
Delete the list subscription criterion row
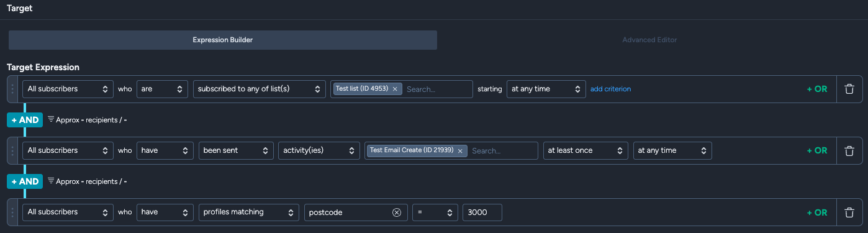pos(849,89)
